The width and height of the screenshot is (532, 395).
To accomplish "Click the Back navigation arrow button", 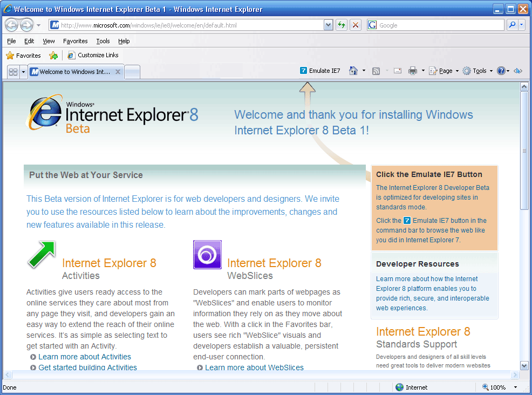I will point(11,25).
